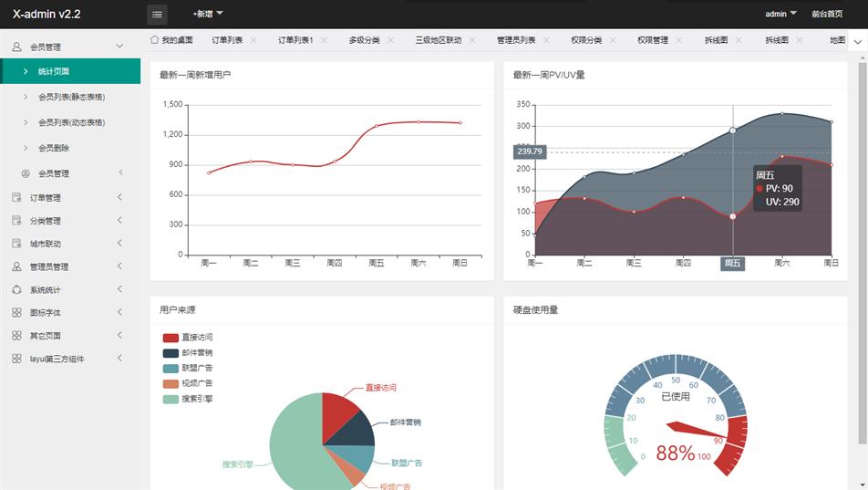The height and width of the screenshot is (490, 868).
Task: Click the vertical page scrollbar
Action: (x=863, y=252)
